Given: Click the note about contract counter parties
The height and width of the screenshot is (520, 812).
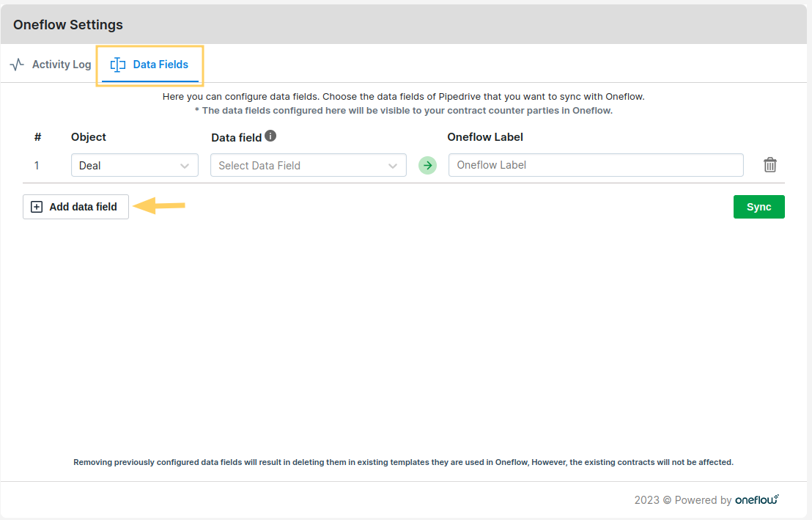Looking at the screenshot, I should coord(403,111).
